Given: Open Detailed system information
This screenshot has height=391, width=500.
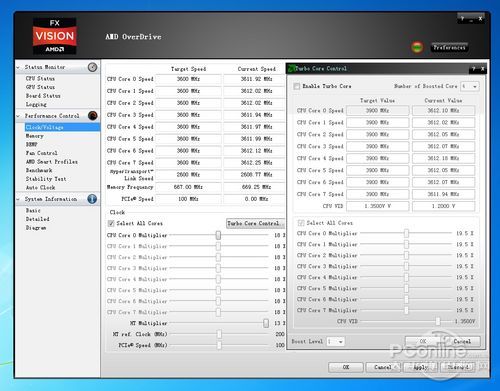Looking at the screenshot, I should pyautogui.click(x=38, y=219).
